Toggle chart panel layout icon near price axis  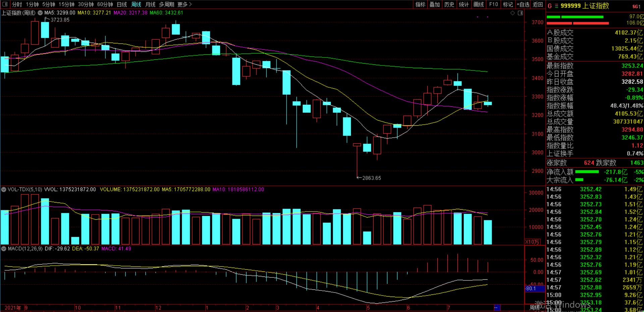[x=520, y=13]
